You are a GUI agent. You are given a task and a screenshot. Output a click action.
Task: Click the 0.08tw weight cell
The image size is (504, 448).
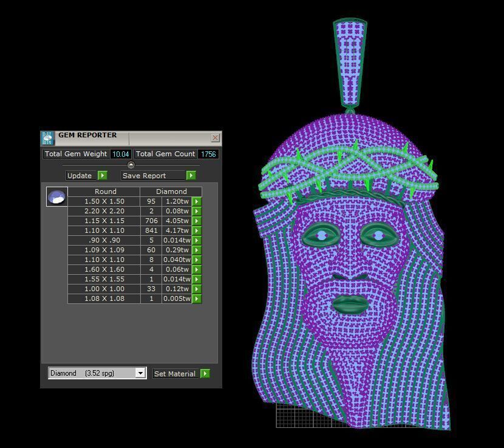coord(177,211)
